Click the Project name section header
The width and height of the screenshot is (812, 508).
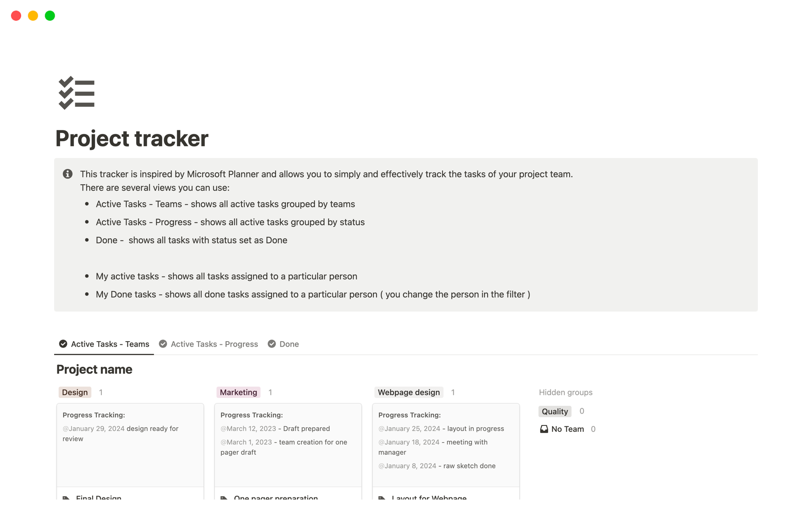(x=94, y=369)
